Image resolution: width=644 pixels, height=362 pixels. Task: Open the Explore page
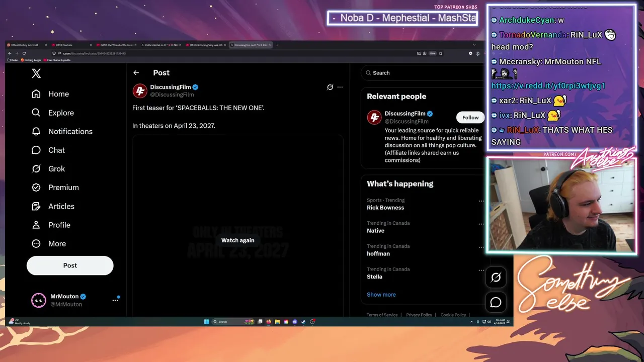point(53,113)
